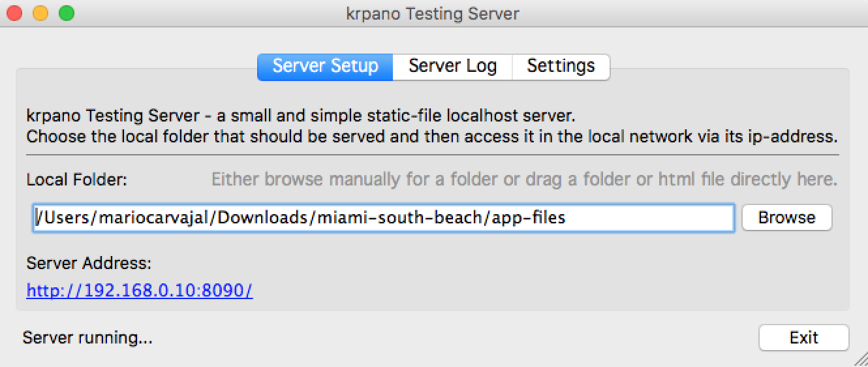Click the 'Server Address:' label
Viewport: 868px width, 367px height.
89,263
